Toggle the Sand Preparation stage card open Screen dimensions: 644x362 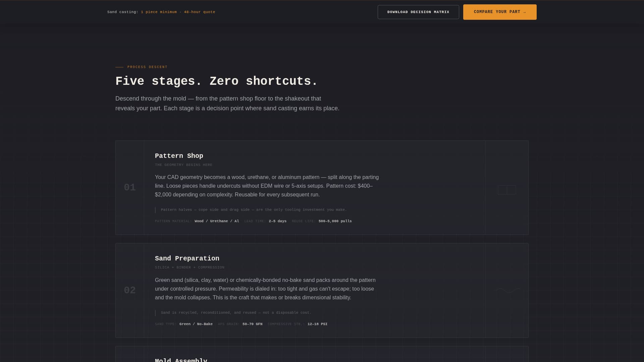[x=187, y=258]
